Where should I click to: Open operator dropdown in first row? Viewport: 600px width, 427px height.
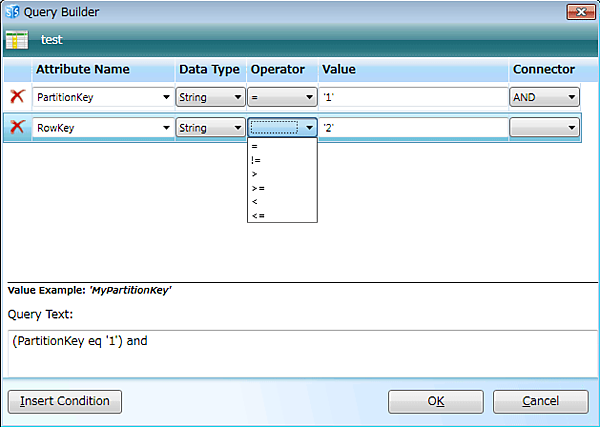310,98
